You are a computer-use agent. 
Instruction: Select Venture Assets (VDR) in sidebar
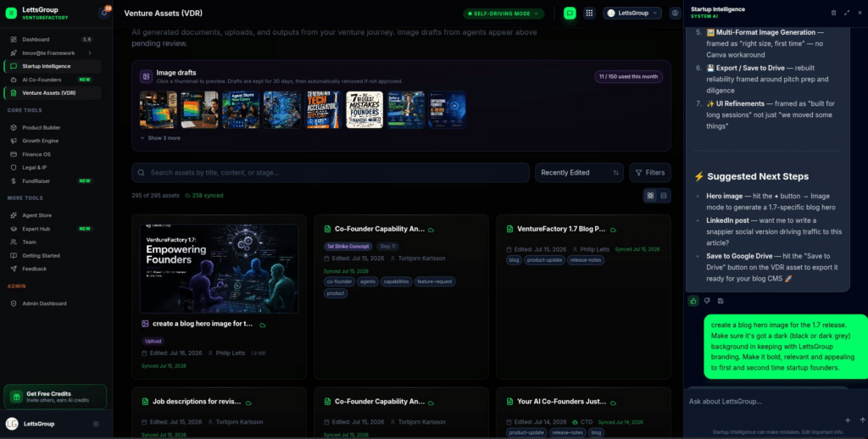coord(53,93)
